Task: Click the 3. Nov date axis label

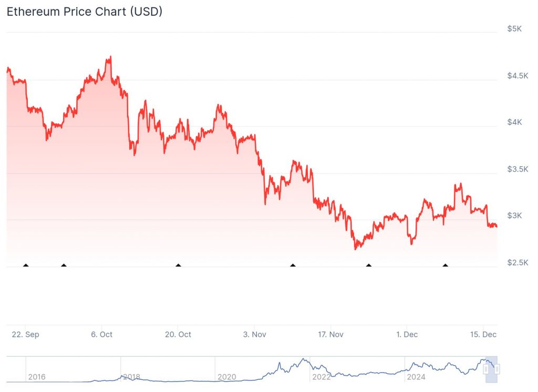Action: [x=254, y=334]
